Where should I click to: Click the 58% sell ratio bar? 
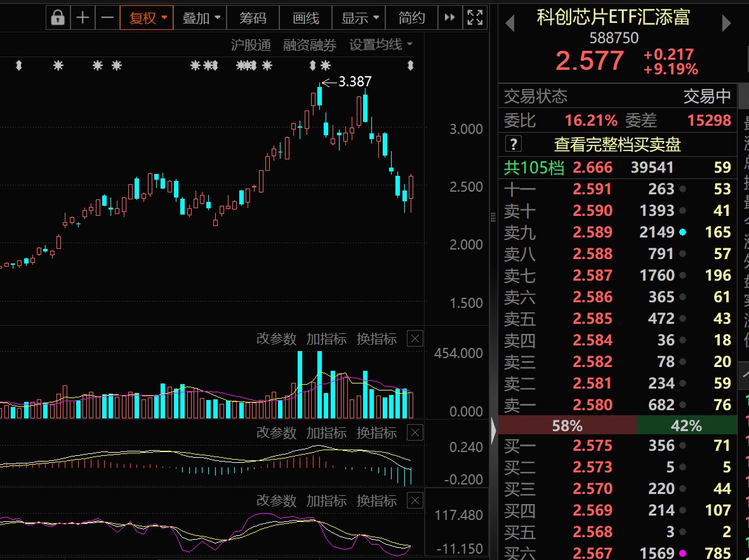click(x=567, y=425)
